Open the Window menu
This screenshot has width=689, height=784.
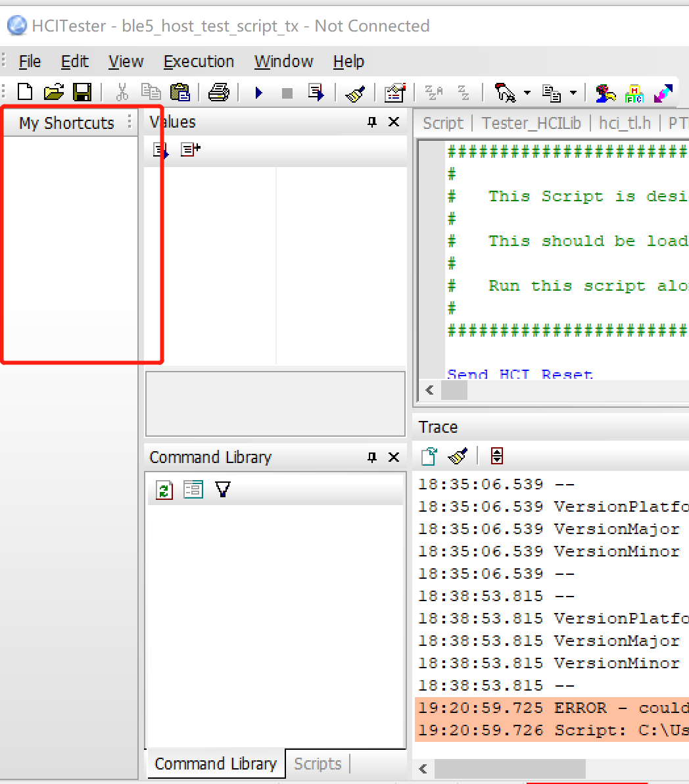pyautogui.click(x=283, y=62)
